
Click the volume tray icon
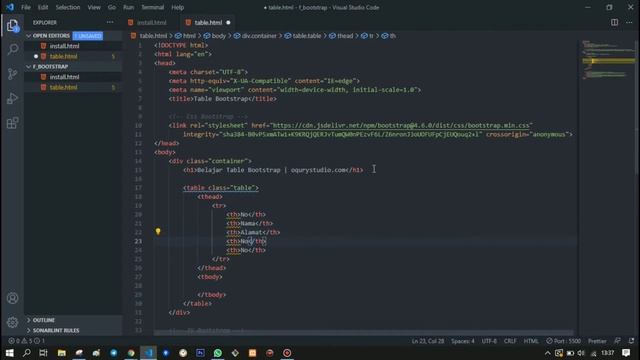coord(581,353)
